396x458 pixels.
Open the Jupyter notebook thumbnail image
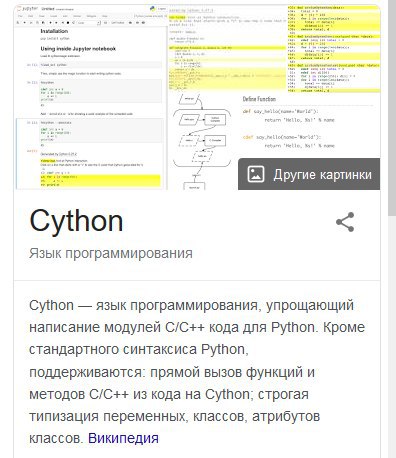[x=90, y=98]
